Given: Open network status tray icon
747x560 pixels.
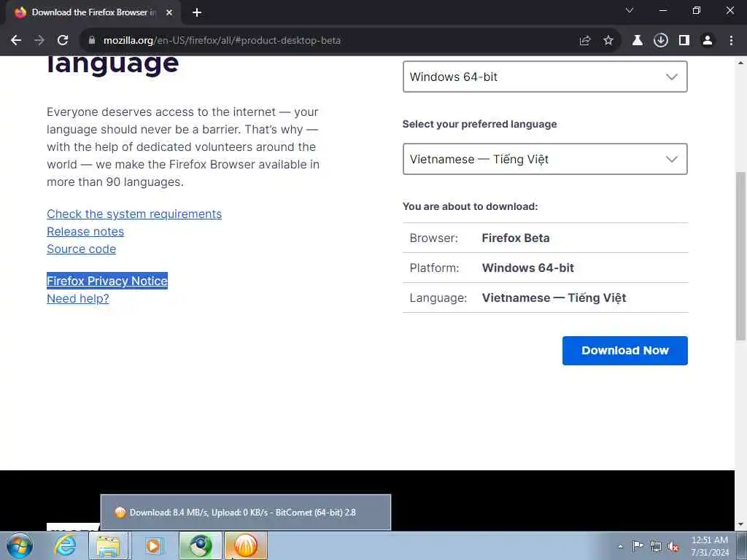Looking at the screenshot, I should click(656, 546).
